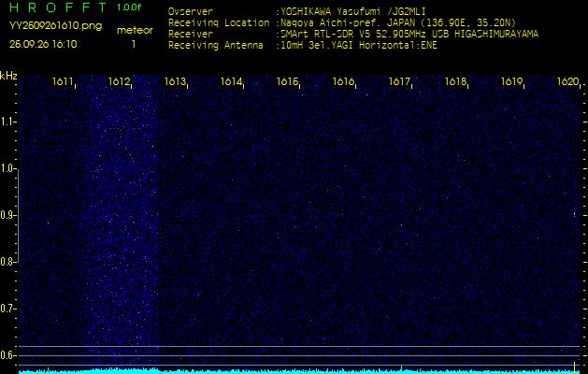
Task: Click the 1.00f version label
Action: [x=130, y=7]
